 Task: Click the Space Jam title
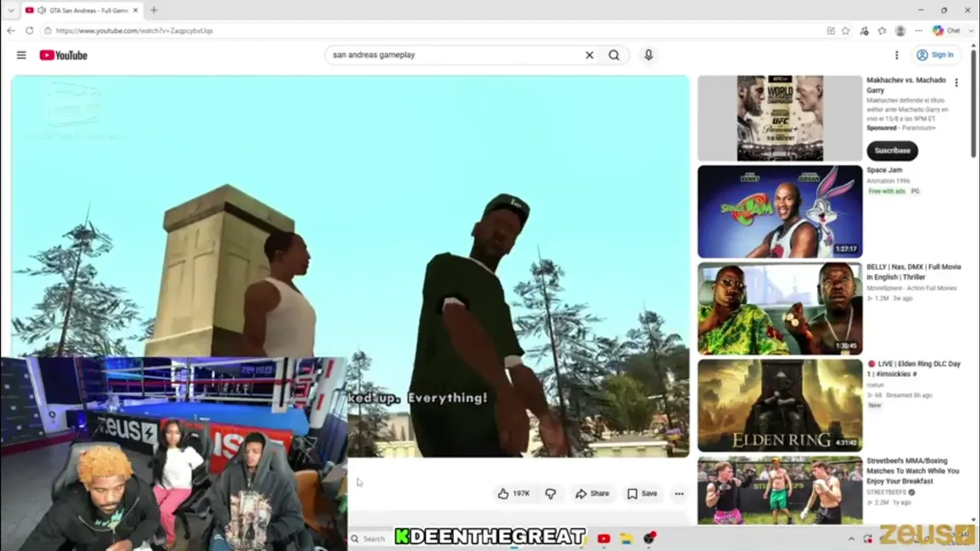tap(884, 170)
